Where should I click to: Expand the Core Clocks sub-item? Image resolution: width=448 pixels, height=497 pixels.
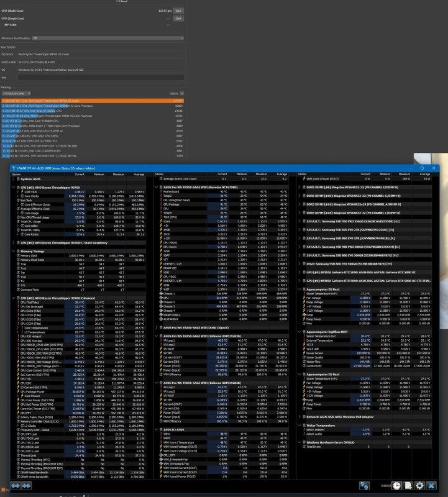click(x=18, y=196)
